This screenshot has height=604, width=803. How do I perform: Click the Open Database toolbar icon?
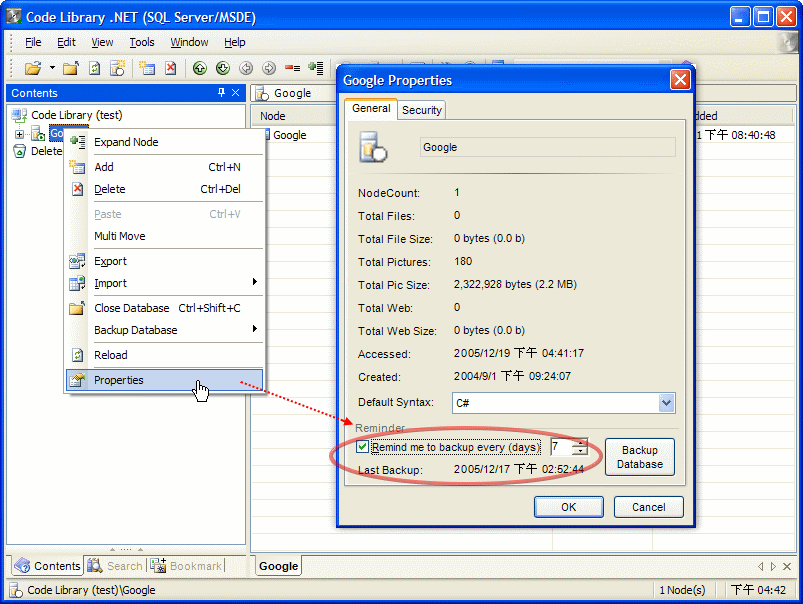pos(33,68)
